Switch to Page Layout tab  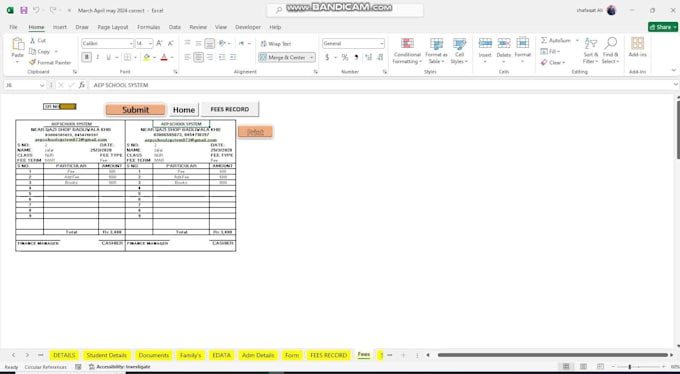[x=113, y=27]
